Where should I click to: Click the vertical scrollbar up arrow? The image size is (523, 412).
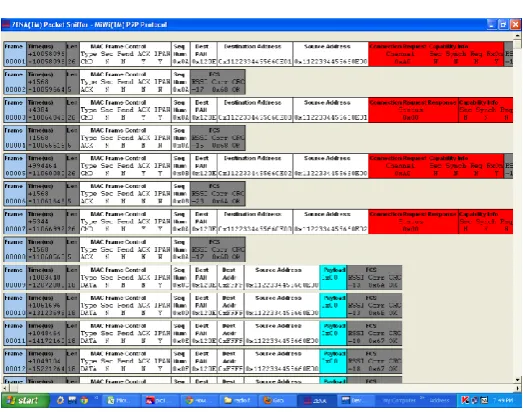tap(518, 35)
